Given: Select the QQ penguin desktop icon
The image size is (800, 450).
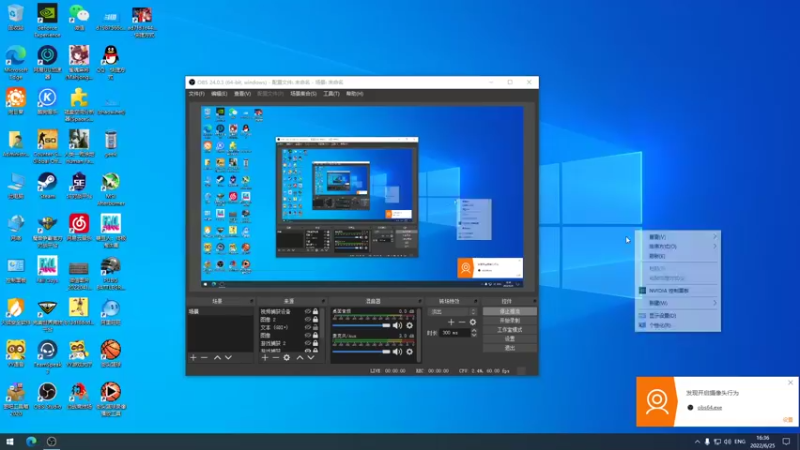Looking at the screenshot, I should coord(111,62).
